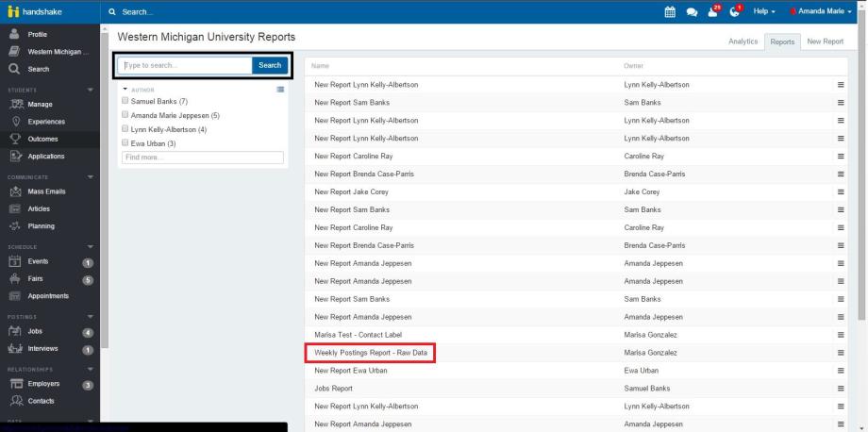Select the Reports tab
The width and height of the screenshot is (868, 432).
point(782,42)
